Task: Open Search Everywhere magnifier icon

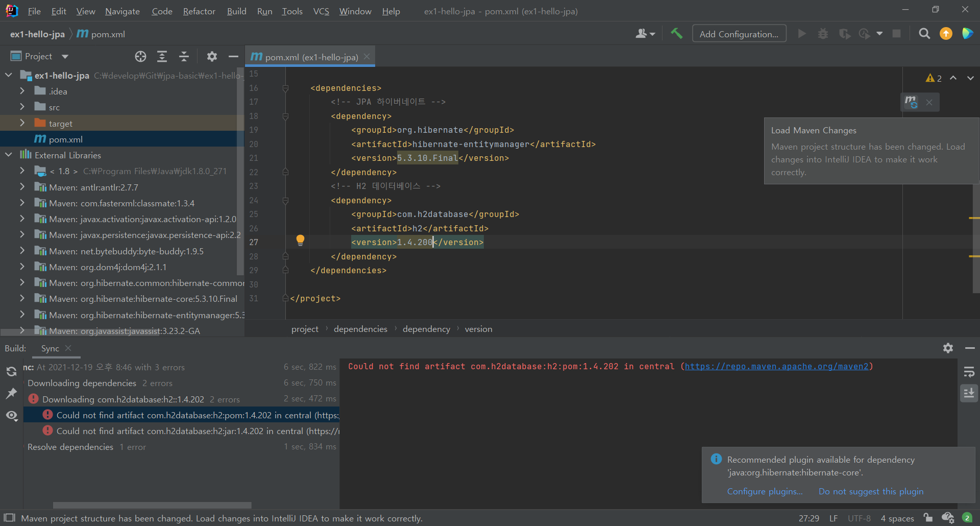Action: coord(924,34)
